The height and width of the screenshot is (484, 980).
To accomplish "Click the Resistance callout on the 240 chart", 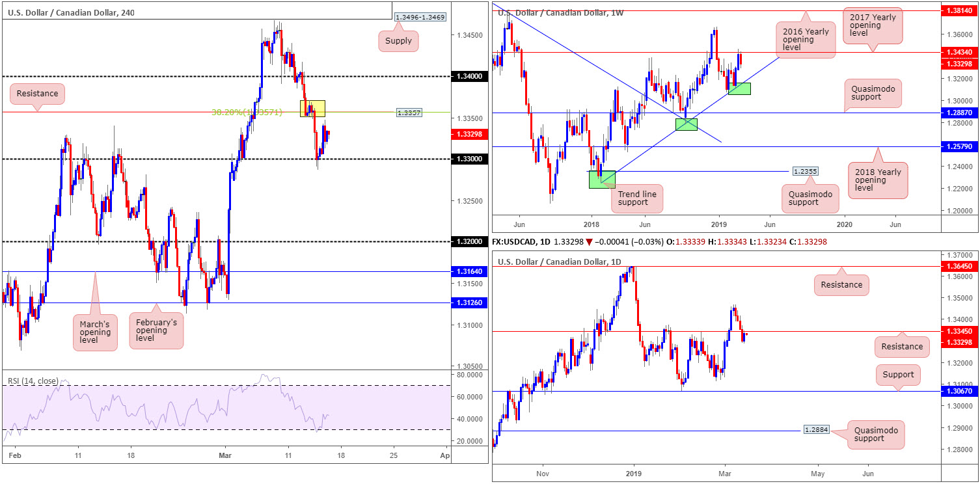I will [38, 94].
